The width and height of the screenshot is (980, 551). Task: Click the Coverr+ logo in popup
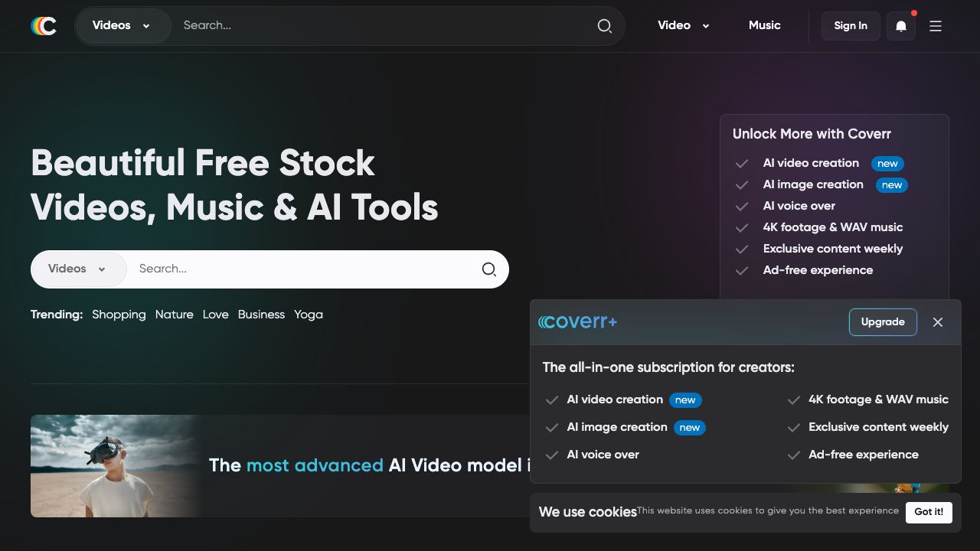pyautogui.click(x=578, y=322)
